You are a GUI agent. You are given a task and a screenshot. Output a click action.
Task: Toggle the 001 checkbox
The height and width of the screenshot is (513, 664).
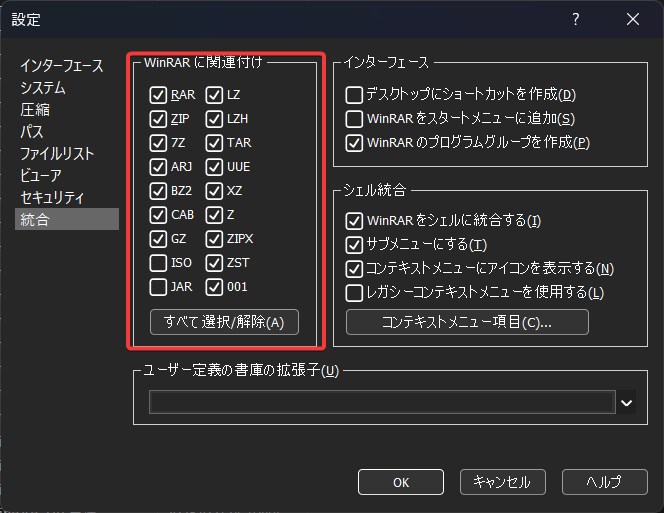coord(214,287)
